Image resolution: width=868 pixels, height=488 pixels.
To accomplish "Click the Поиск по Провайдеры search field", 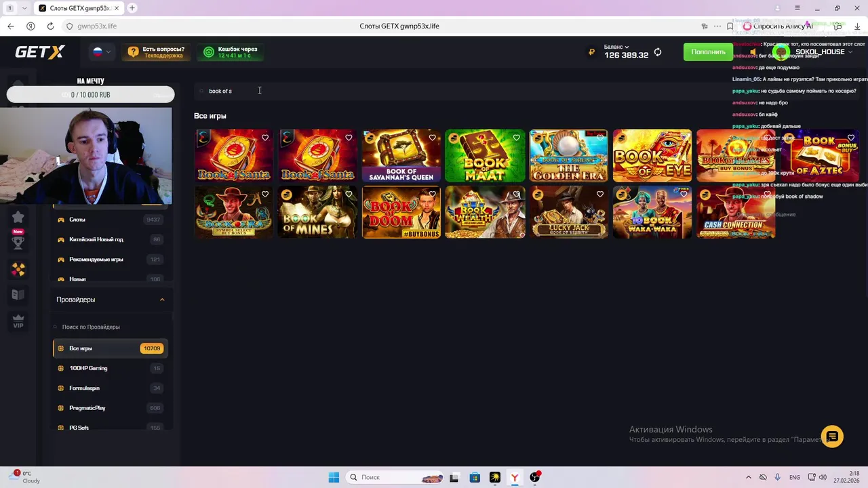I will tap(110, 327).
